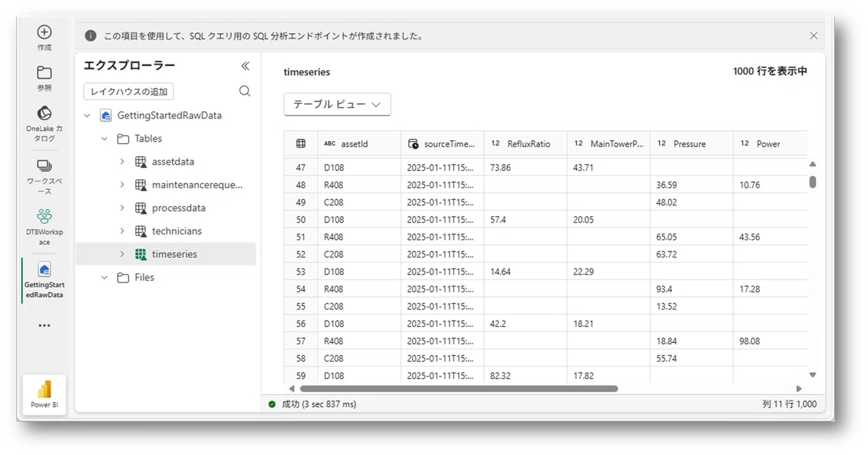Click the 成功 (3 sec 837 ms) status text
868x455 pixels.
coord(319,404)
